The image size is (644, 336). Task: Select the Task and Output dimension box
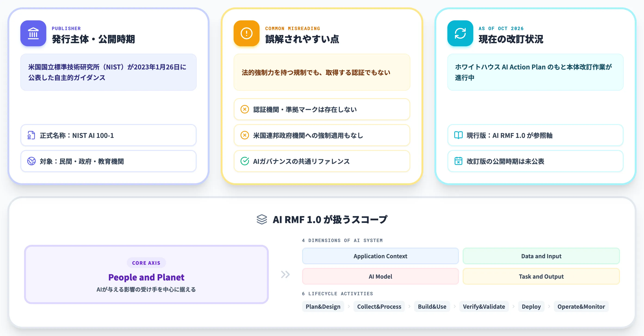[541, 277]
